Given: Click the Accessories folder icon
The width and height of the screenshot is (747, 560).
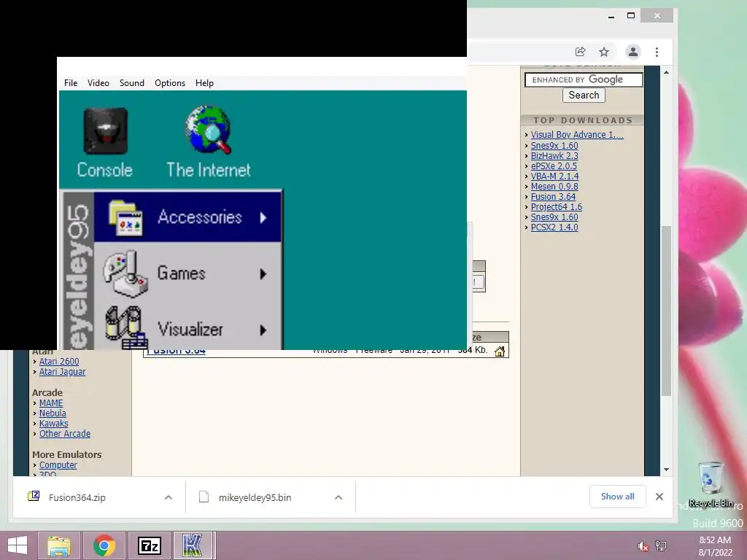Looking at the screenshot, I should (125, 218).
